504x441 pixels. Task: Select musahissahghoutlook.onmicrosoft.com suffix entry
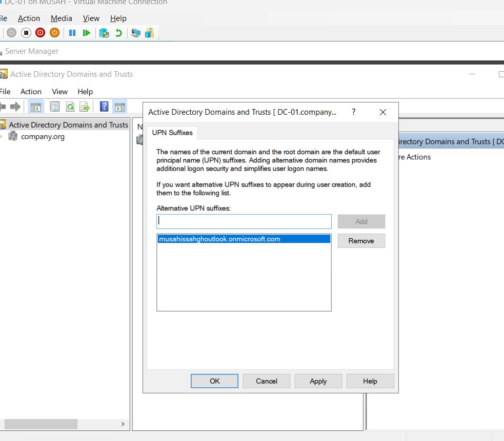pyautogui.click(x=244, y=239)
